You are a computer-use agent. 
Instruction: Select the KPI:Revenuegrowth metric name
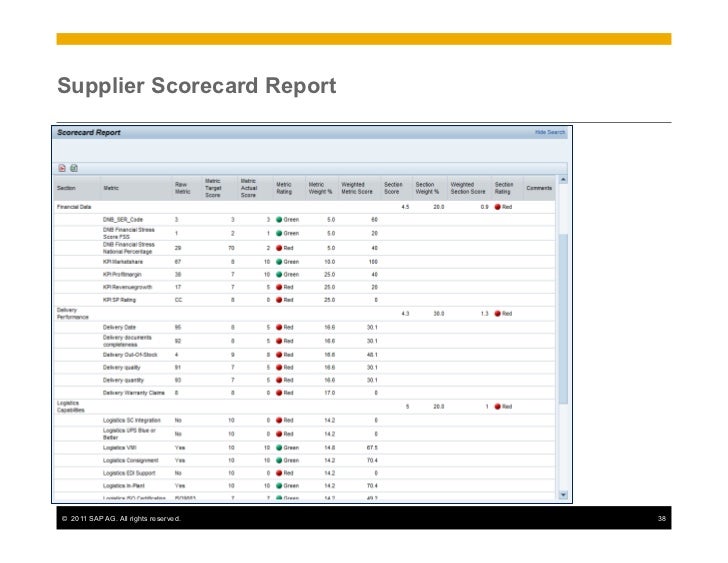127,287
